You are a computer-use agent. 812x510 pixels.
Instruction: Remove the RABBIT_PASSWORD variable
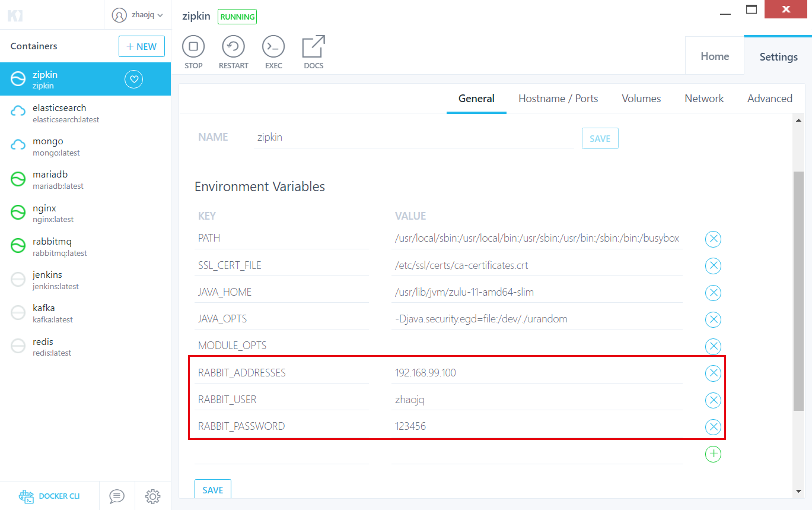(713, 427)
